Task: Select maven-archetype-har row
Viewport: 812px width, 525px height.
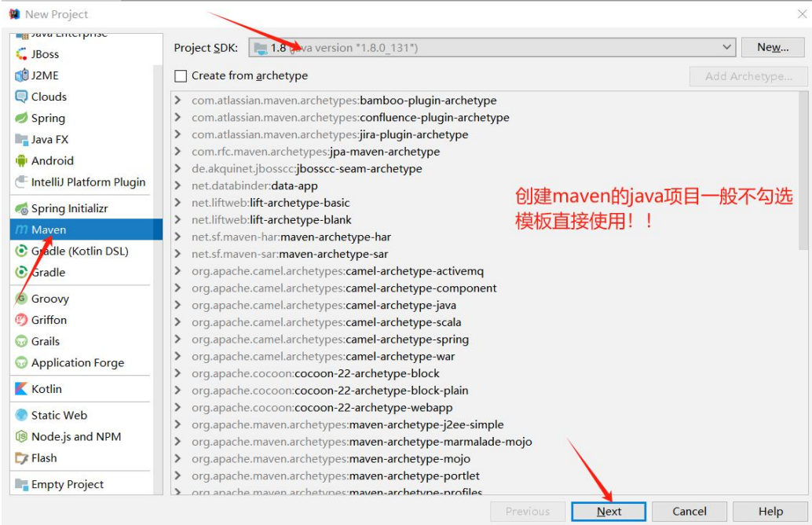Action: point(485,237)
